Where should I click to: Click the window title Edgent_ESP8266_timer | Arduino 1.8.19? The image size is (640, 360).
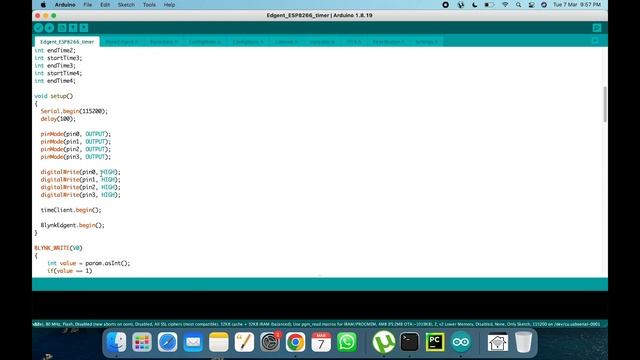(320, 16)
